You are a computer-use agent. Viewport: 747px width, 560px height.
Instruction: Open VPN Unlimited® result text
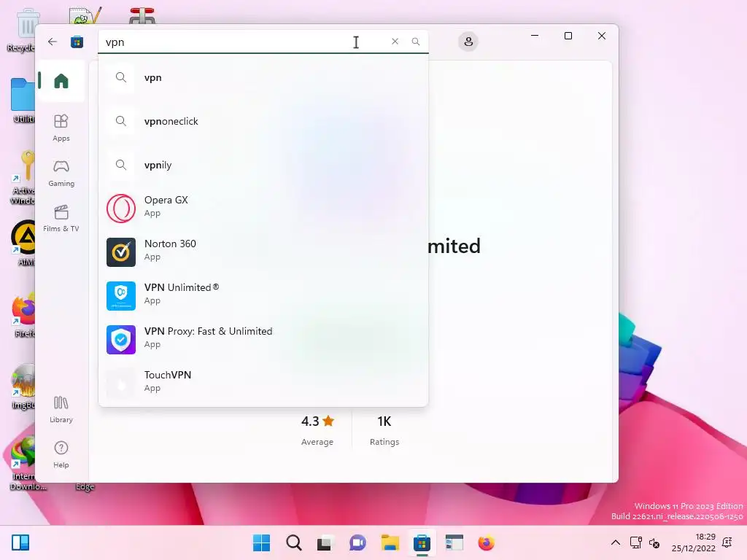point(182,287)
